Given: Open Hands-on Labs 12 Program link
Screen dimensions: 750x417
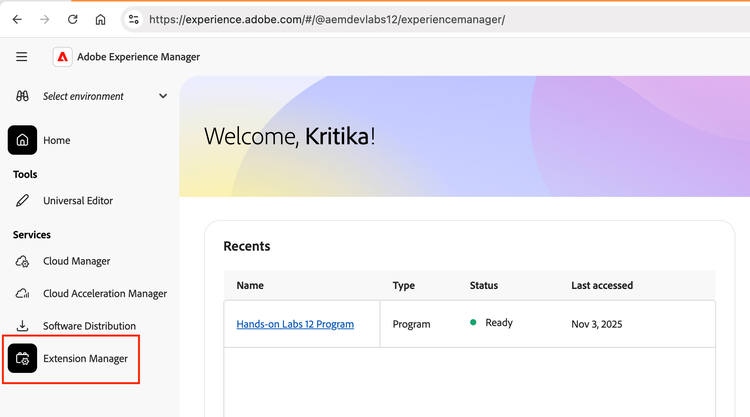Looking at the screenshot, I should coord(295,324).
